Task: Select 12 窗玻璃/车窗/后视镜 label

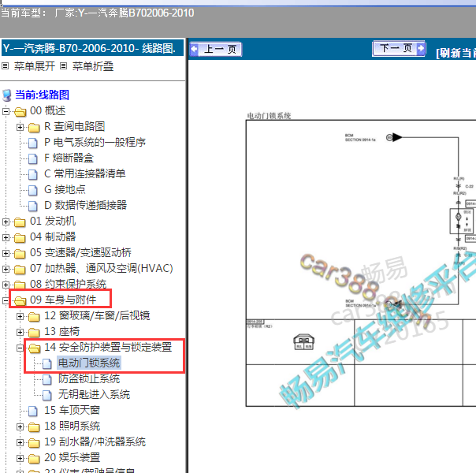Action: [97, 316]
